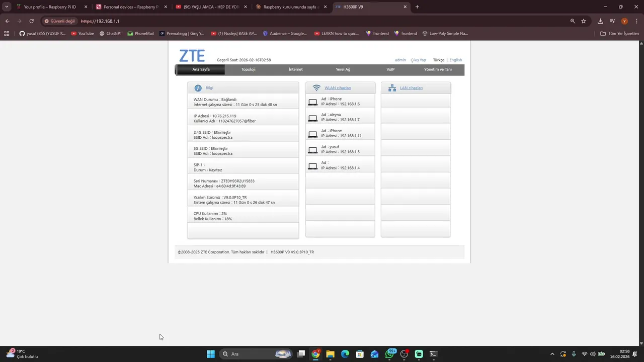Open the bookmarks apps grid icon
Viewport: 644px width, 362px height.
[x=7, y=34]
